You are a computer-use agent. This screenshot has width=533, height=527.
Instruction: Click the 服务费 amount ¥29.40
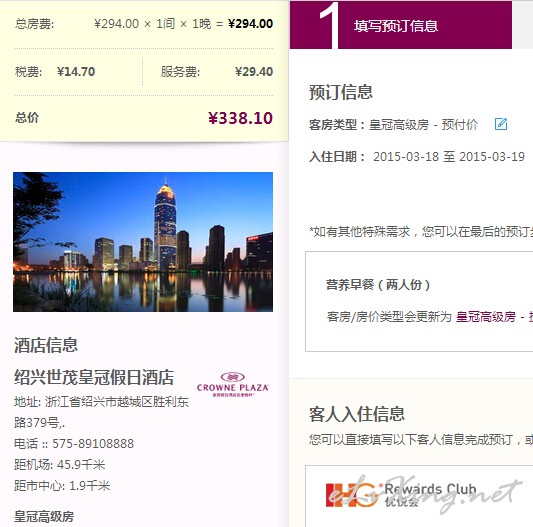(x=254, y=72)
